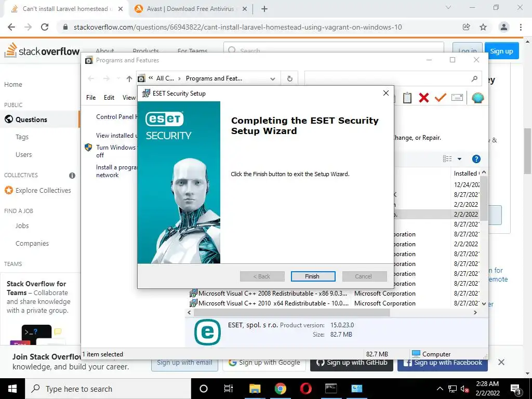Show hidden system tray icons
This screenshot has width=532, height=399.
pos(440,389)
